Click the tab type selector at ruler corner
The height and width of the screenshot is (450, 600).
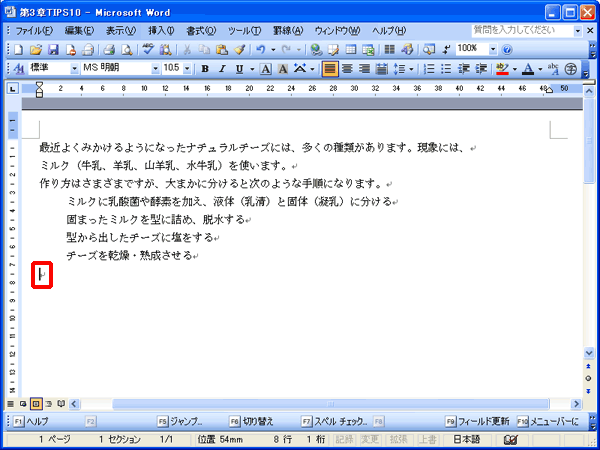click(13, 89)
